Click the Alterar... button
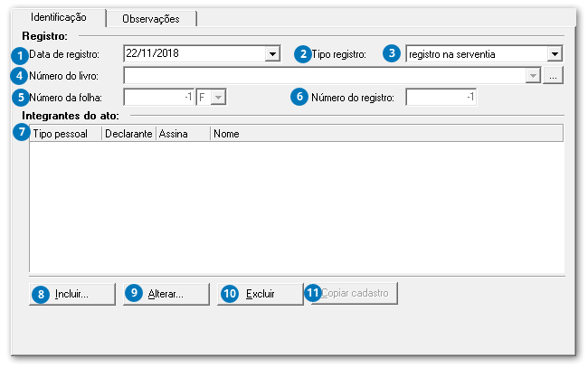588x368 pixels. (166, 294)
